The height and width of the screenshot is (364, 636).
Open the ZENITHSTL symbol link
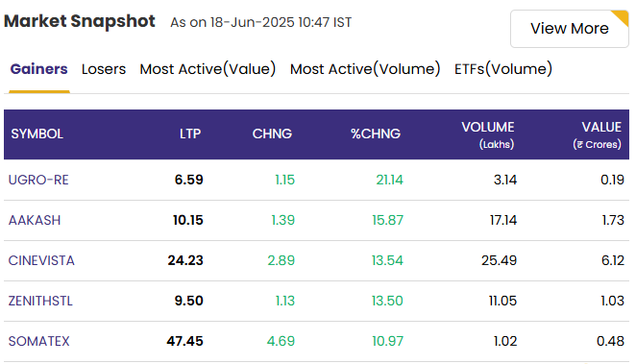tap(40, 301)
